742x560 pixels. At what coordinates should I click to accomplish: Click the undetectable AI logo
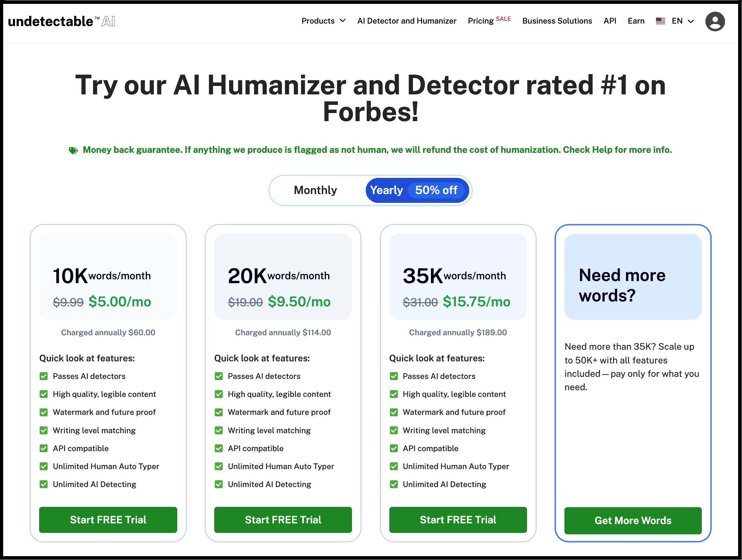(x=62, y=21)
